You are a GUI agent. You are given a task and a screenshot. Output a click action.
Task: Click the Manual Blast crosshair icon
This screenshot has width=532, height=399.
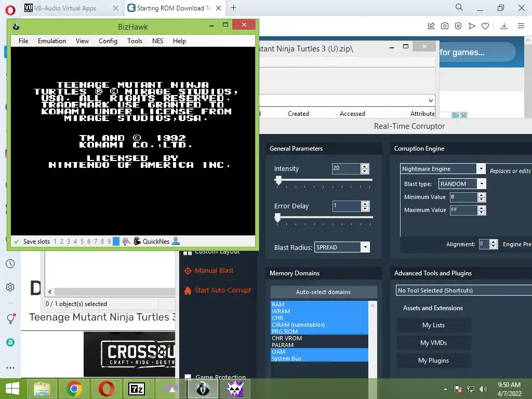pyautogui.click(x=188, y=271)
